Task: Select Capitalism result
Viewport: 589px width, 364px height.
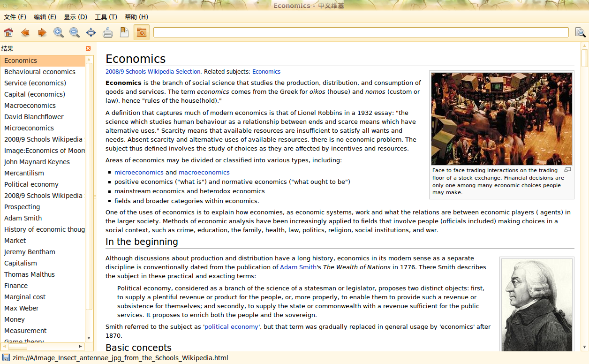Action: point(43,263)
